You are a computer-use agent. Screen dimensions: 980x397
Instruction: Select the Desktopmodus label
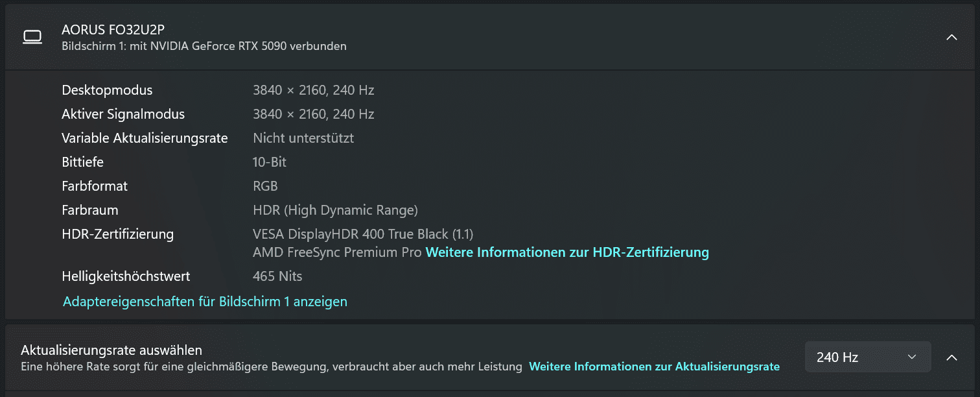pyautogui.click(x=107, y=90)
